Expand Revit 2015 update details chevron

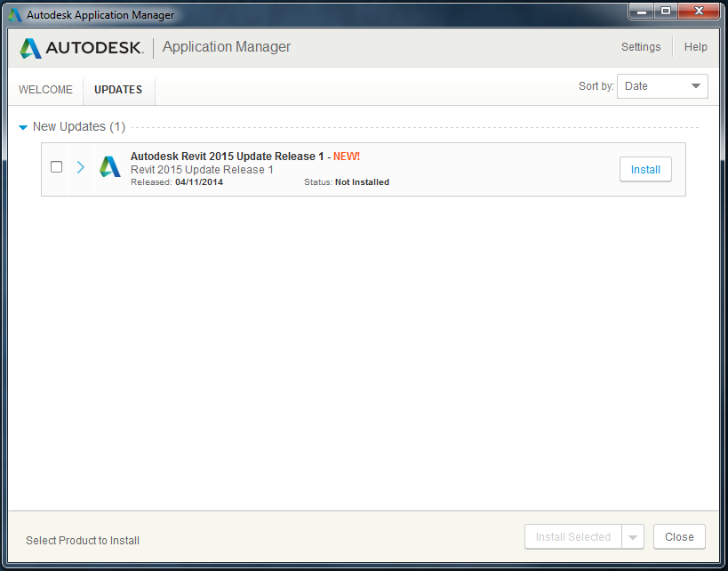(81, 167)
